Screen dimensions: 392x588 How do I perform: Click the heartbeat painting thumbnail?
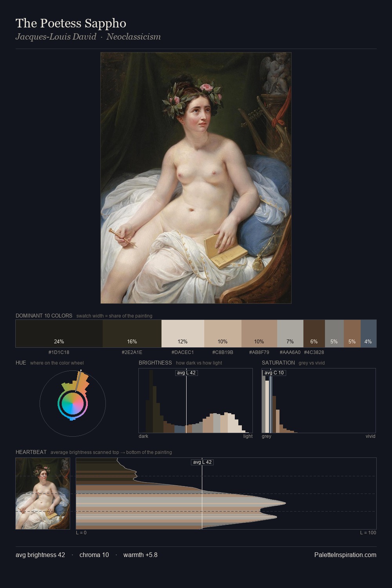click(x=43, y=494)
